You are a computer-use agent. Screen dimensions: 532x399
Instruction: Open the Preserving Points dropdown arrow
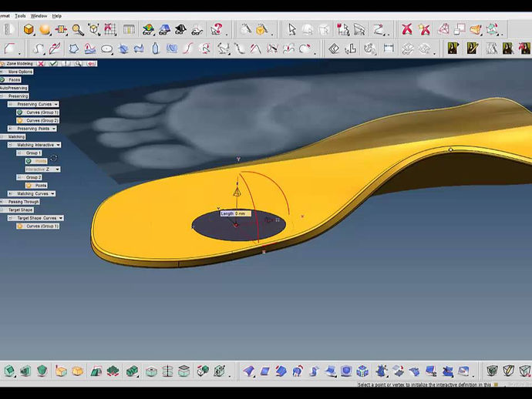[54, 129]
